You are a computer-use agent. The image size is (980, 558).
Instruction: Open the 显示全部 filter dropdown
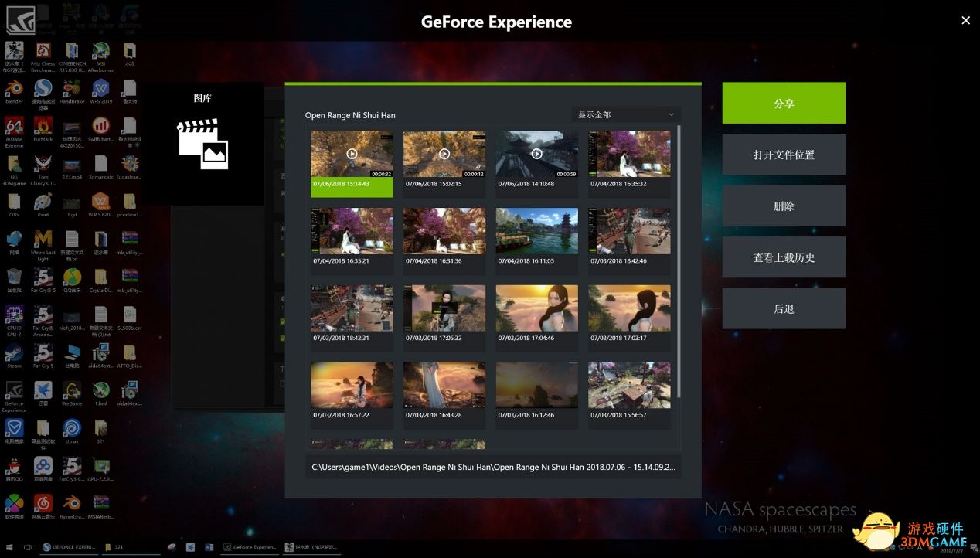coord(626,114)
